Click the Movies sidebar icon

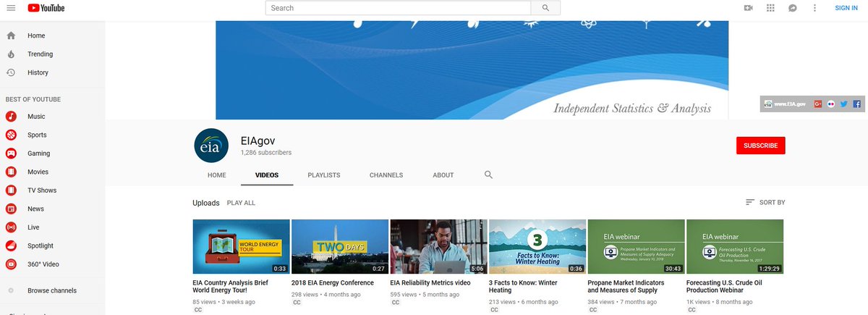(11, 172)
